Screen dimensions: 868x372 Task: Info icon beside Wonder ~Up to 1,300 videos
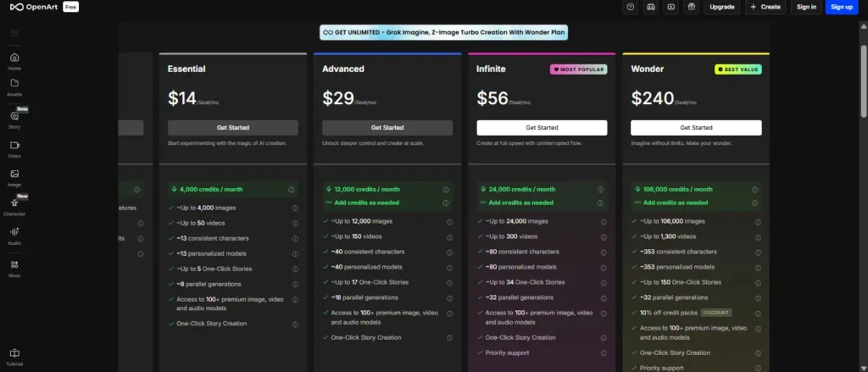pos(759,237)
